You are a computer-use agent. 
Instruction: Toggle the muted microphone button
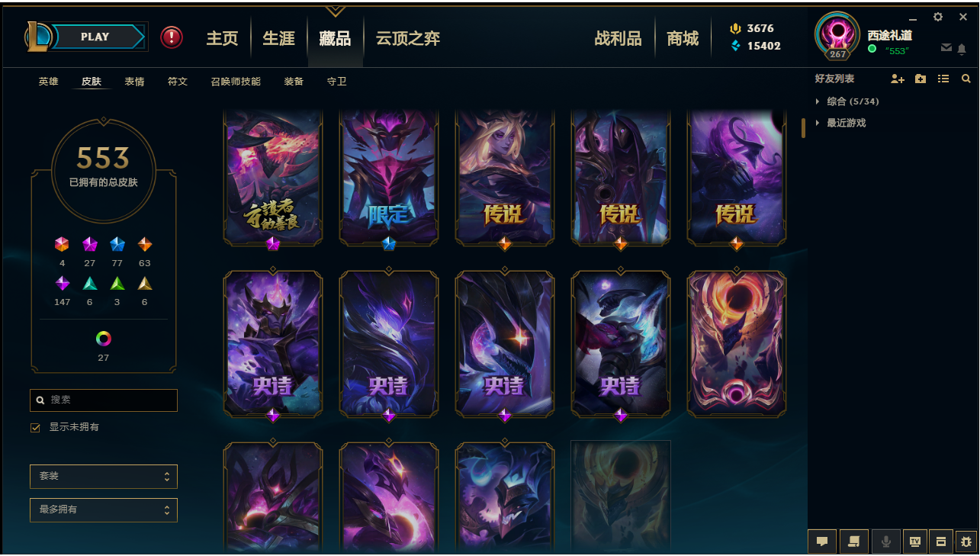[x=886, y=542]
